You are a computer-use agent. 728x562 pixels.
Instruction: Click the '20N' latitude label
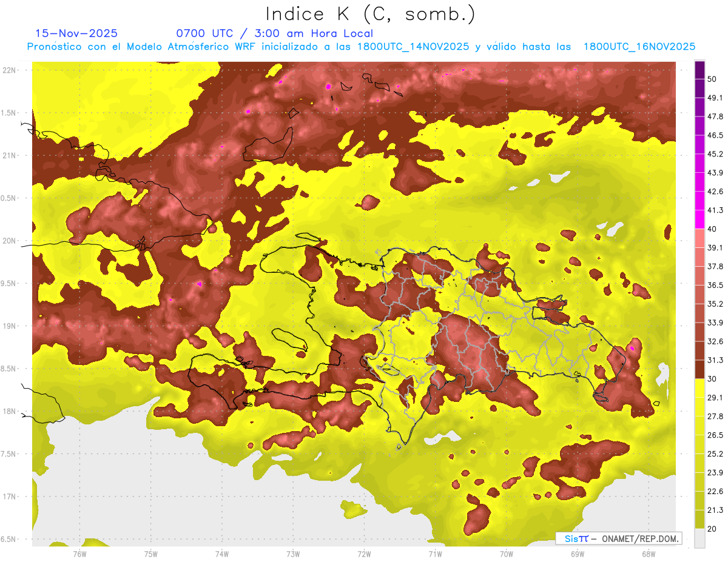point(10,241)
